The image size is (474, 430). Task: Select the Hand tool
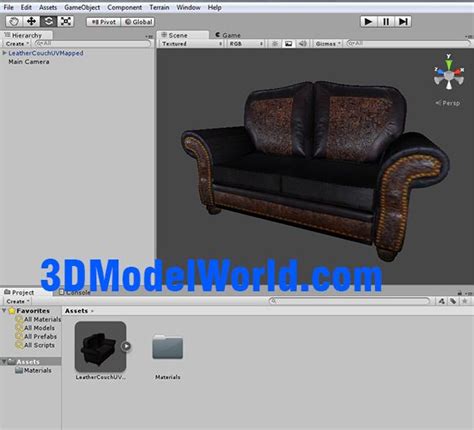(x=14, y=22)
